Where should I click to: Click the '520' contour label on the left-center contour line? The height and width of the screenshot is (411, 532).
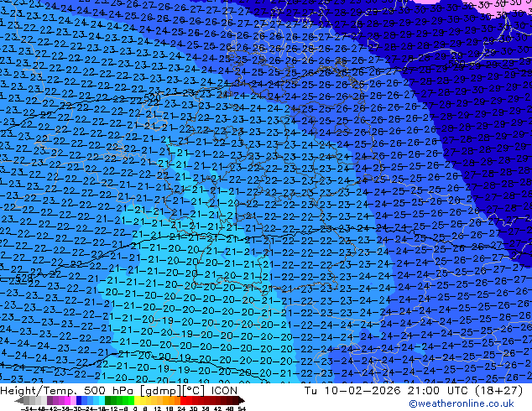click(x=152, y=97)
